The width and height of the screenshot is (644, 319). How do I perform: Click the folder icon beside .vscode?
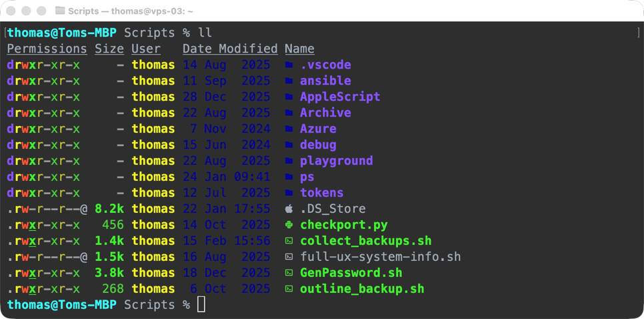point(289,65)
